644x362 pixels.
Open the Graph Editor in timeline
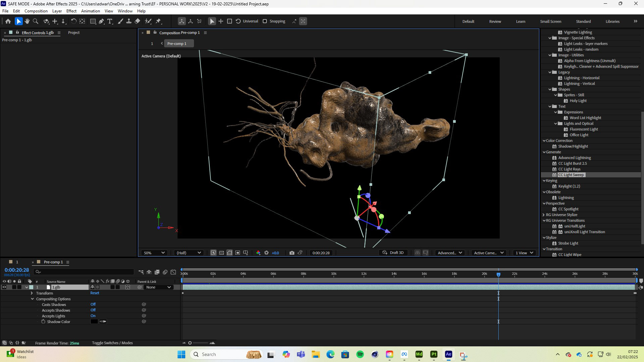pyautogui.click(x=173, y=272)
